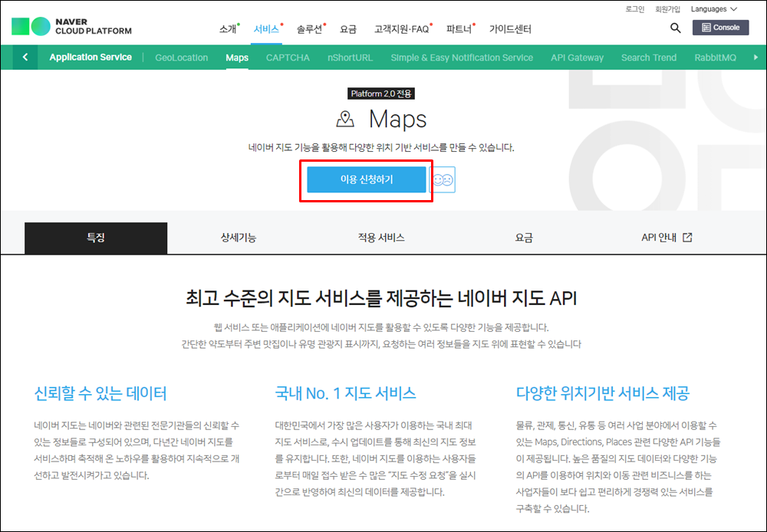
Task: Open the API 안내 tab
Action: [x=667, y=238]
